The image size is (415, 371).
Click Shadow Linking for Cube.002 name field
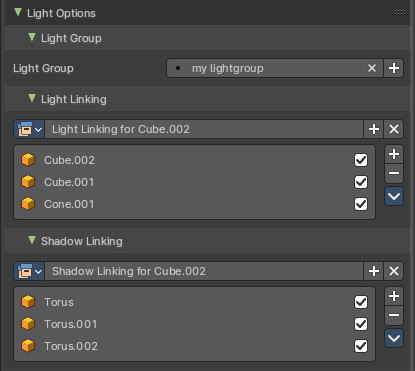click(204, 271)
